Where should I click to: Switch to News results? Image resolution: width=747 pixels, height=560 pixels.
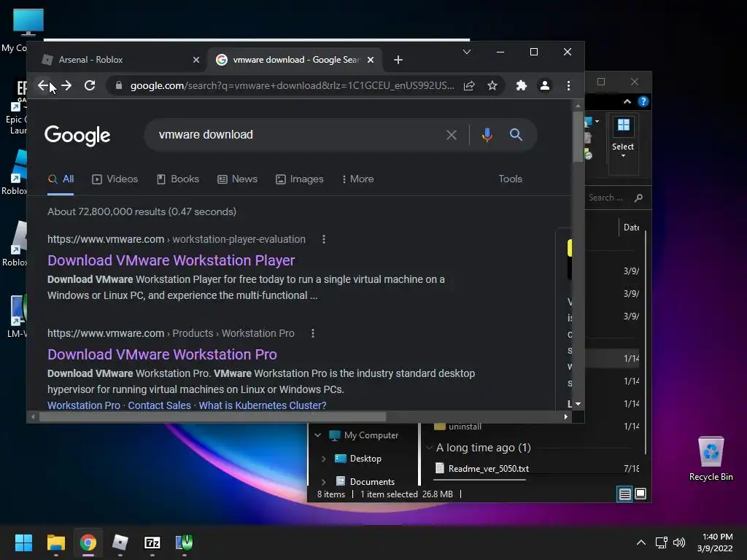tap(237, 179)
